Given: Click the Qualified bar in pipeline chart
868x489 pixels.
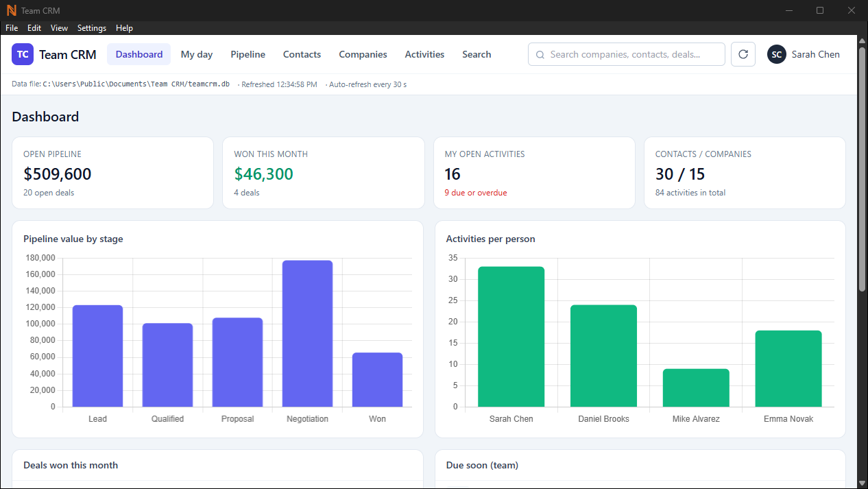Looking at the screenshot, I should pyautogui.click(x=167, y=365).
